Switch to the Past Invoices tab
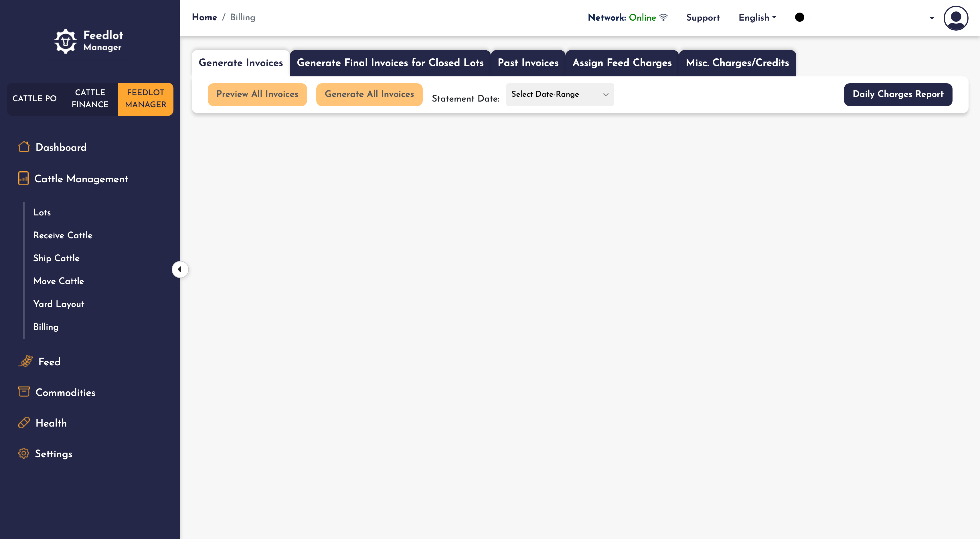Screen dimensions: 980x539 click(528, 63)
